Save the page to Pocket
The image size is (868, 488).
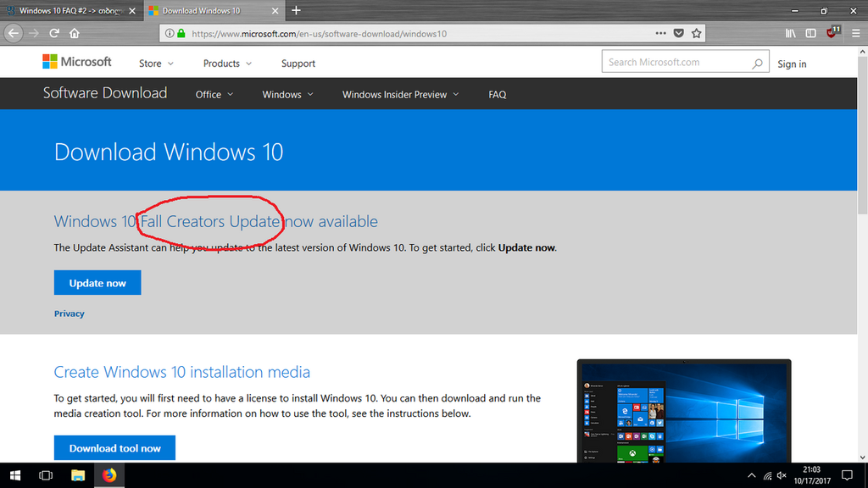pyautogui.click(x=679, y=33)
